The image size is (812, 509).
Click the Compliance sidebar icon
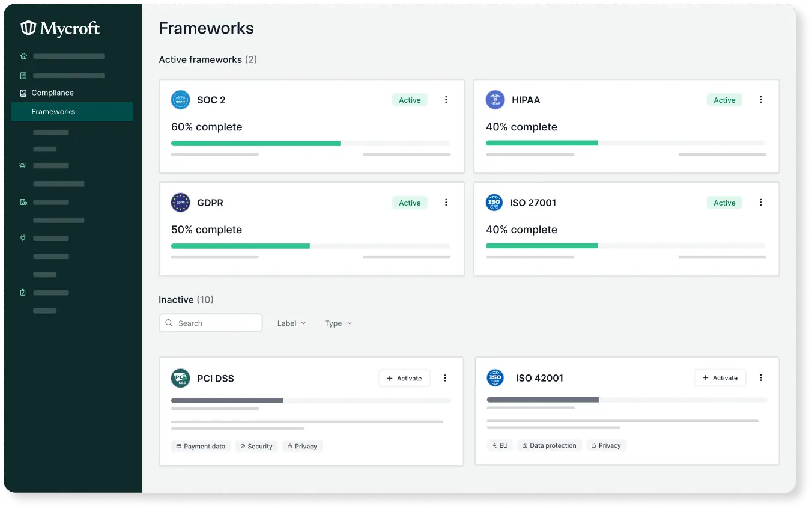coord(23,93)
